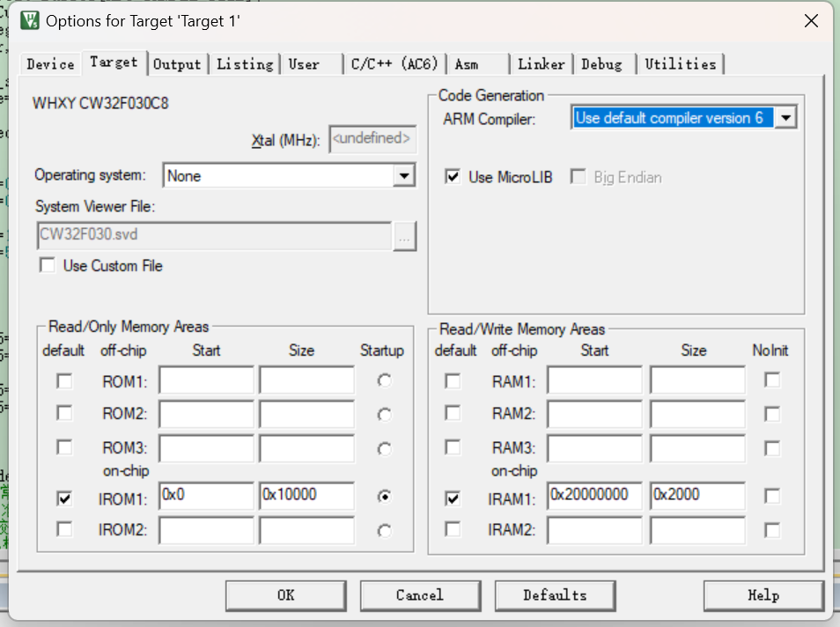
Task: Switch to the C/C++ (AC6) tab
Action: coord(394,64)
